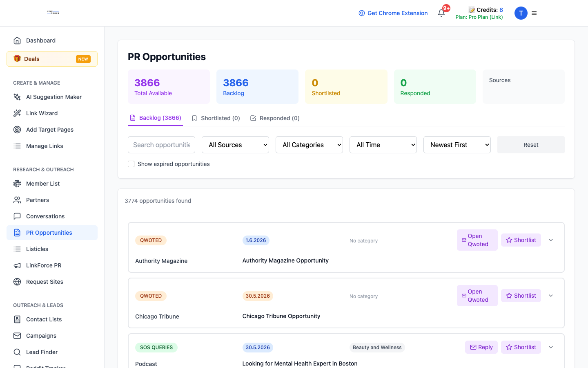Open Qwoted for Chicago Tribune
588x368 pixels.
pyautogui.click(x=477, y=296)
